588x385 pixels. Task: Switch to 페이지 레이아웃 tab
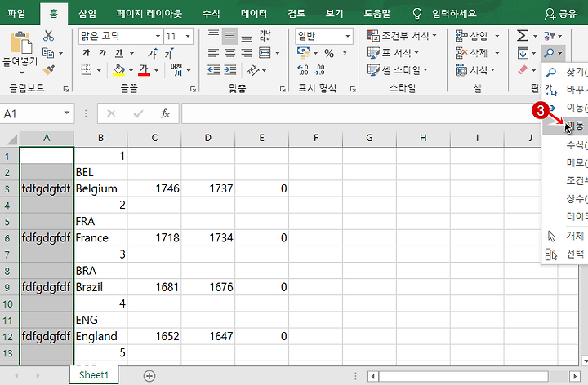(x=149, y=14)
